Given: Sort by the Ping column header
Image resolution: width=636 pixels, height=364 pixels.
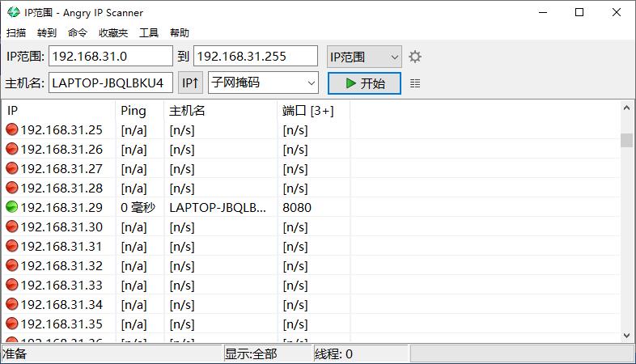Looking at the screenshot, I should 140,110.
